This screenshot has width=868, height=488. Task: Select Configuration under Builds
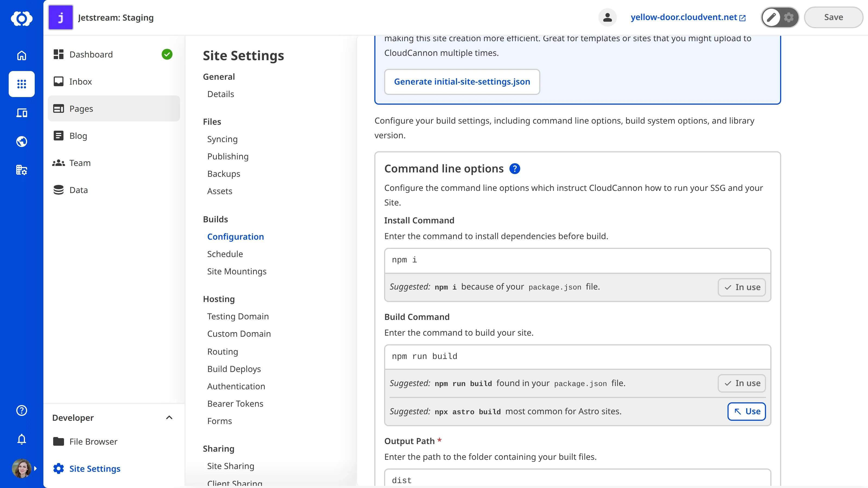click(x=235, y=237)
